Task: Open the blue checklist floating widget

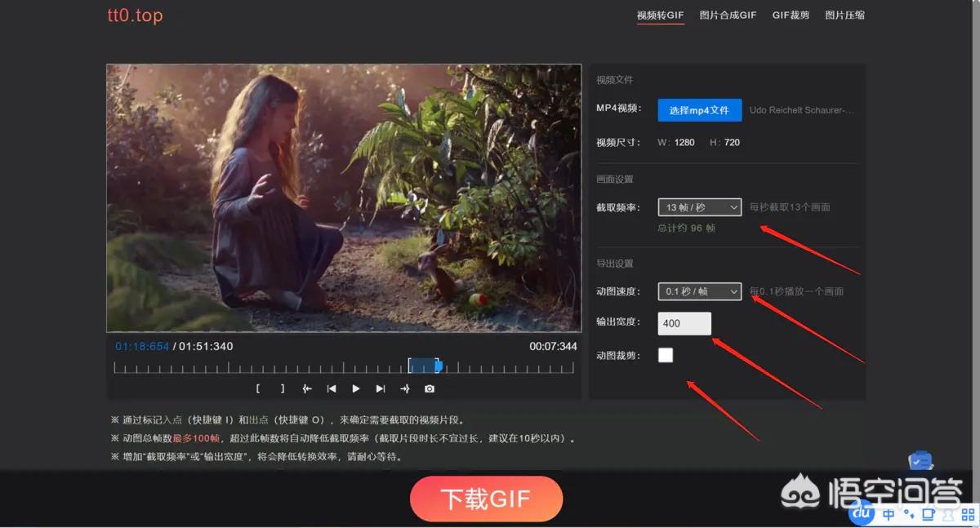Action: pos(920,461)
